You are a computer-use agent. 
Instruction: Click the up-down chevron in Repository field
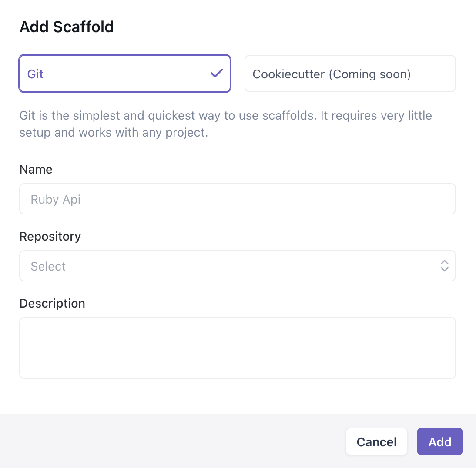coord(444,266)
